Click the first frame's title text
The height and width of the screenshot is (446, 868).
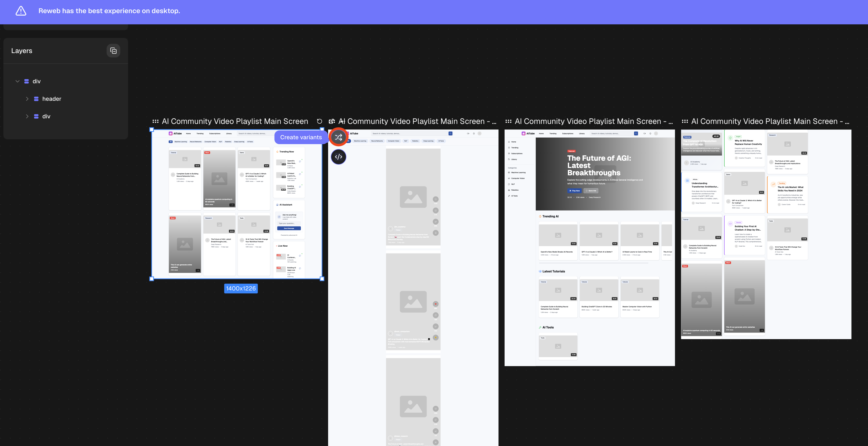235,121
